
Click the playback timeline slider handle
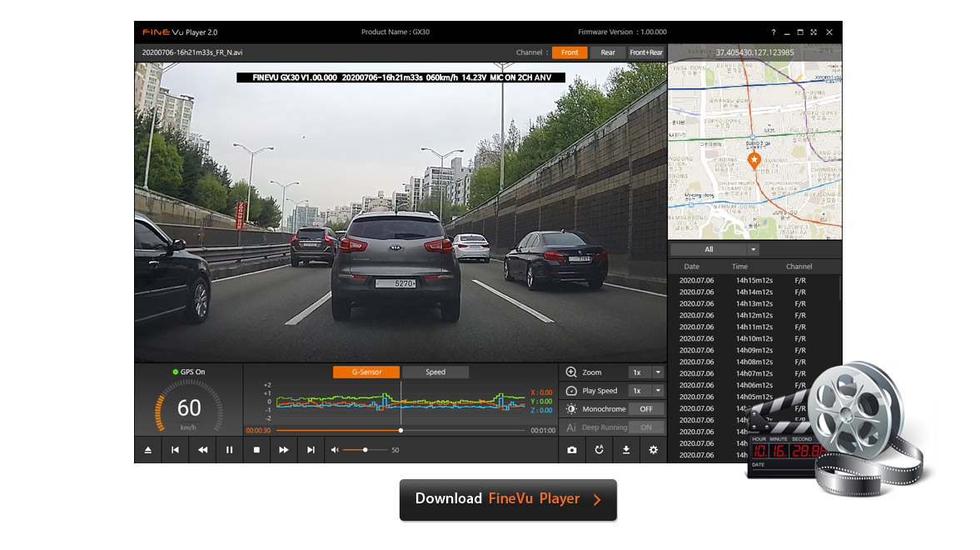[400, 431]
